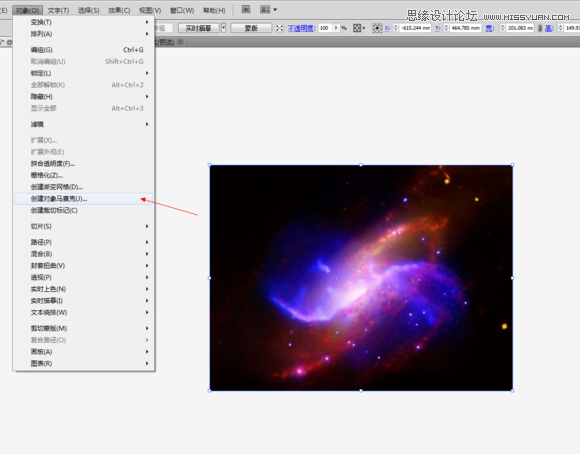Open the 不透明度 opacity link
Viewport: 580px width, 454px height.
(x=301, y=28)
